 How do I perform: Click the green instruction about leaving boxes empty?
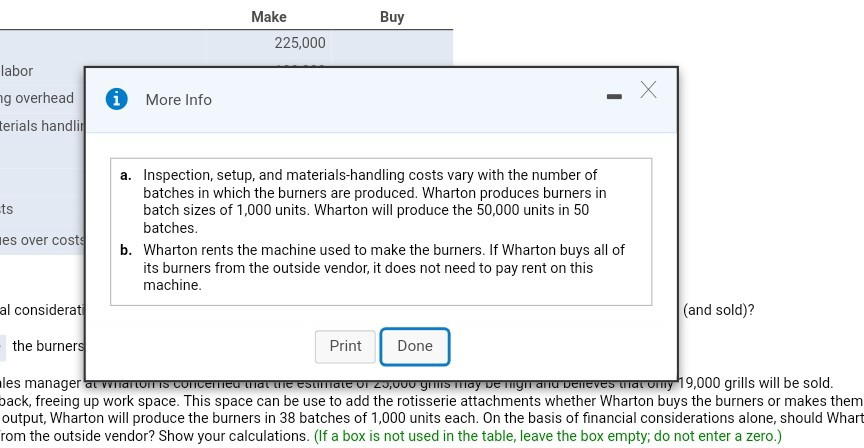coord(548,436)
